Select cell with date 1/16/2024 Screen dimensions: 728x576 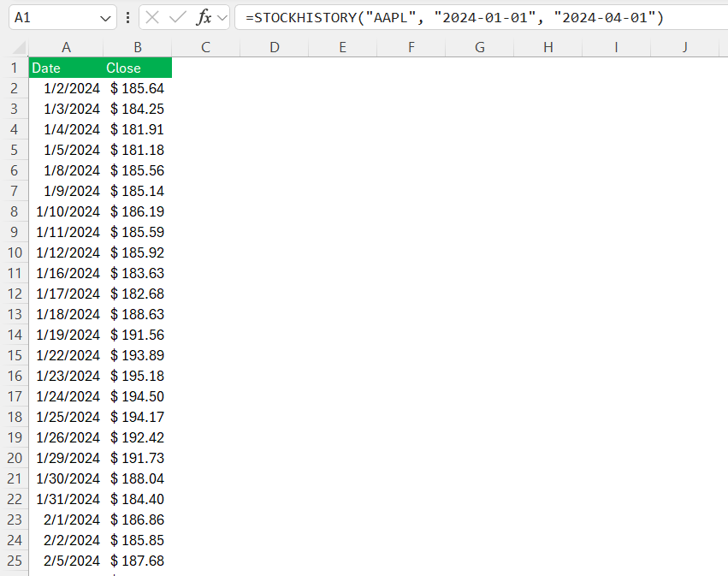click(66, 273)
